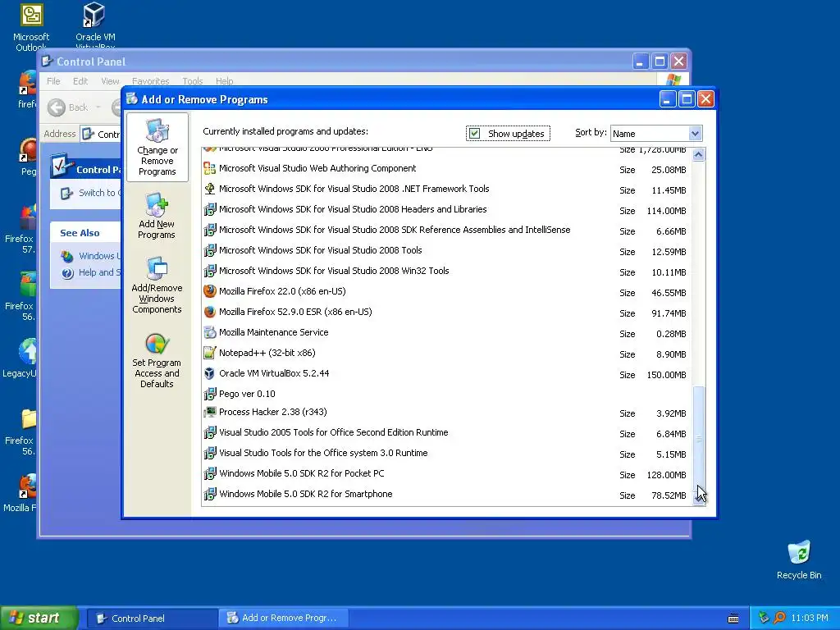Open the Sort by Name dropdown
This screenshot has width=840, height=630.
(695, 134)
